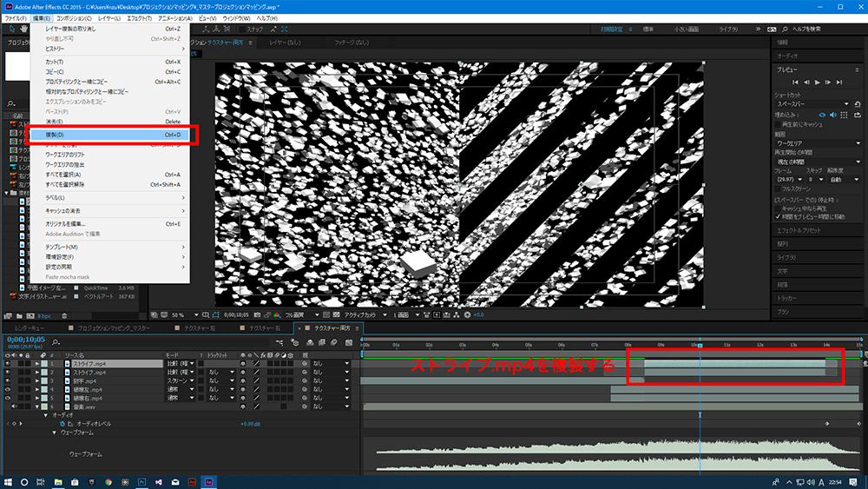Expand the エフェクト&プリセット panel header
This screenshot has width=868, height=489.
pyautogui.click(x=799, y=231)
